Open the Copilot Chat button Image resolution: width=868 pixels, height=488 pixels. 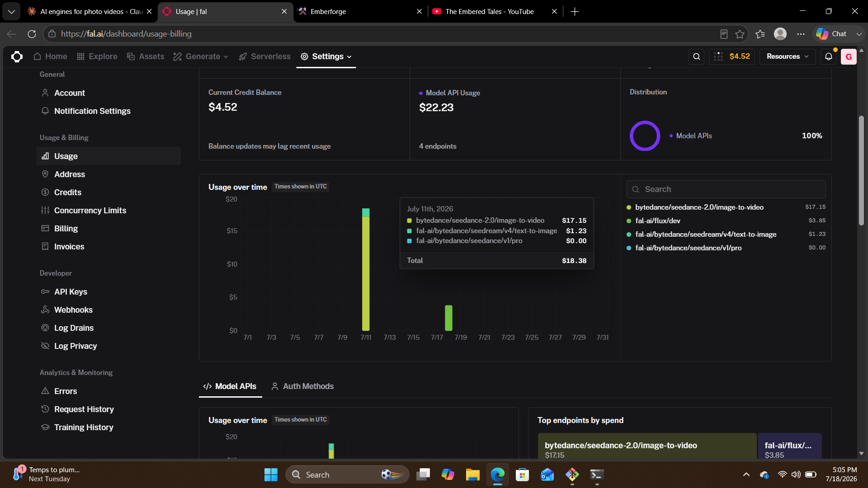[832, 34]
